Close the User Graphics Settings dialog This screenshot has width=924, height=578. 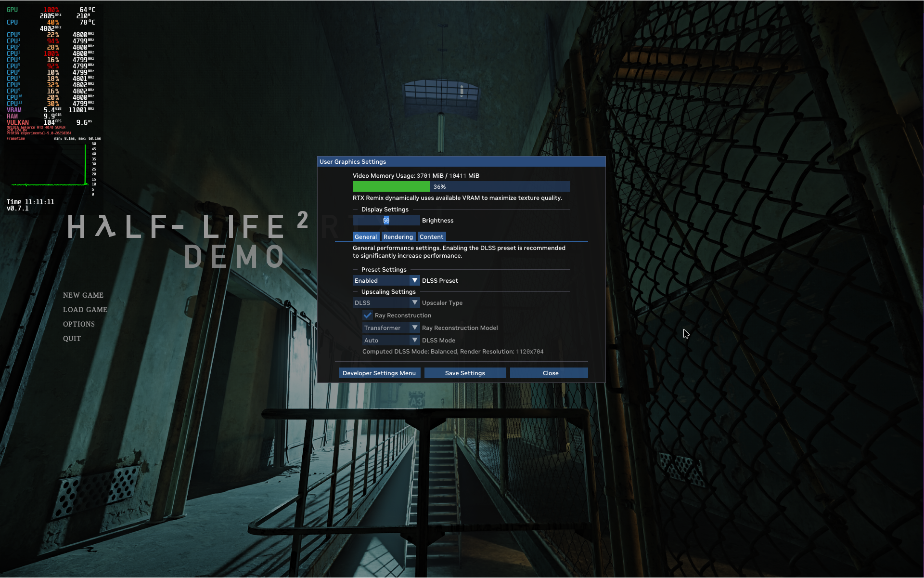550,373
